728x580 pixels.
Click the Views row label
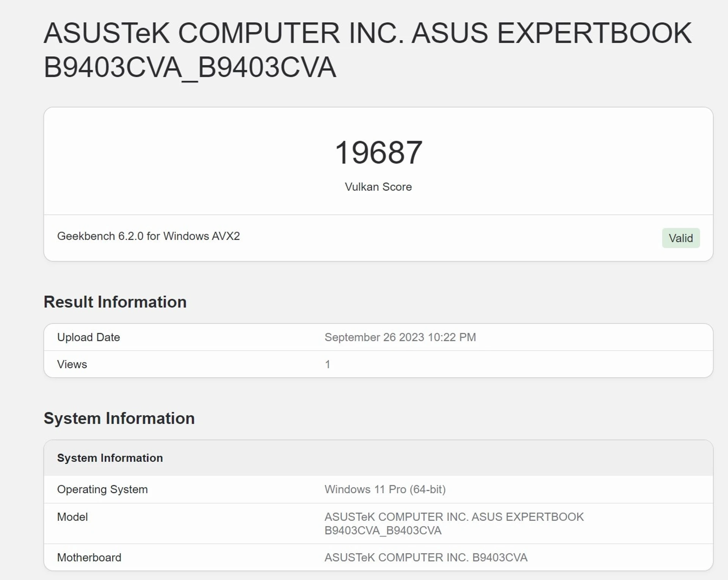coord(72,364)
